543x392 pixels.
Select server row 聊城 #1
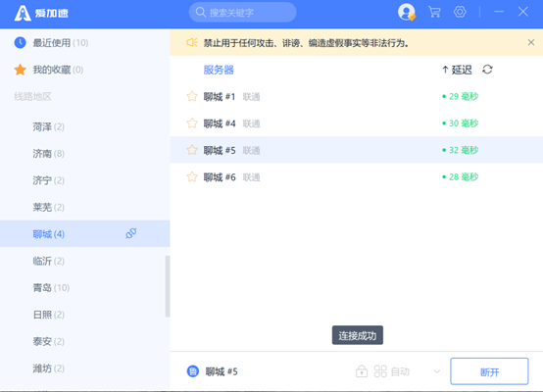357,96
